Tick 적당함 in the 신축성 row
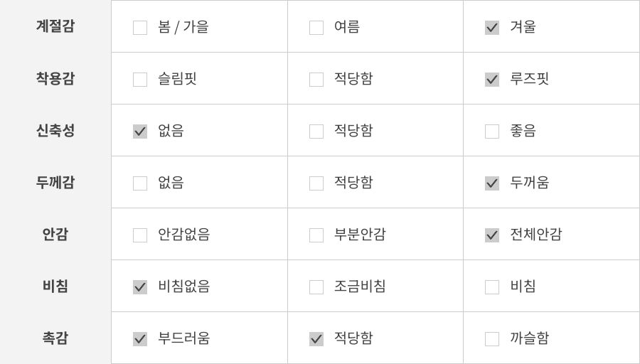 point(316,132)
